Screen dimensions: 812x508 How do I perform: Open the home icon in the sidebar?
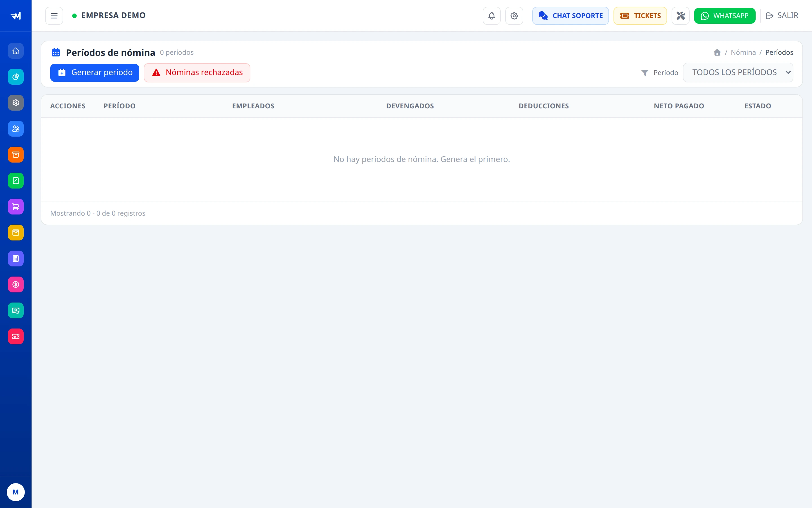(16, 51)
